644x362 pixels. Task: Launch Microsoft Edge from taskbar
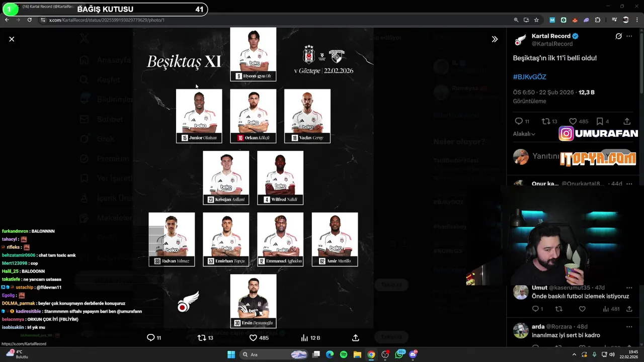[x=330, y=354]
